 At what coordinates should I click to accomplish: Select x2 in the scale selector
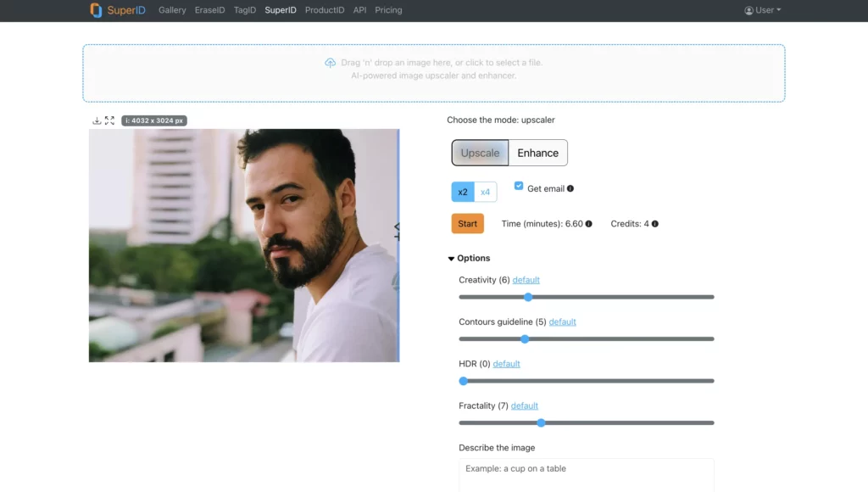[x=462, y=192]
